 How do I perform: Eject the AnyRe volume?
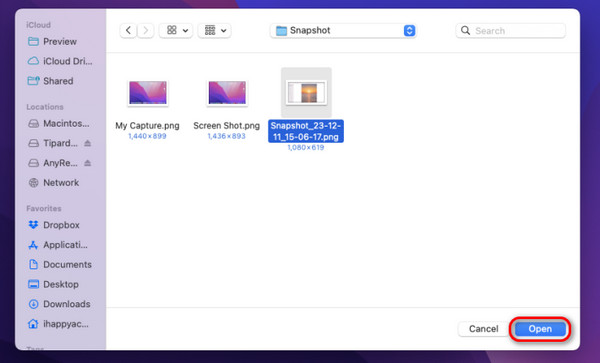click(x=88, y=163)
